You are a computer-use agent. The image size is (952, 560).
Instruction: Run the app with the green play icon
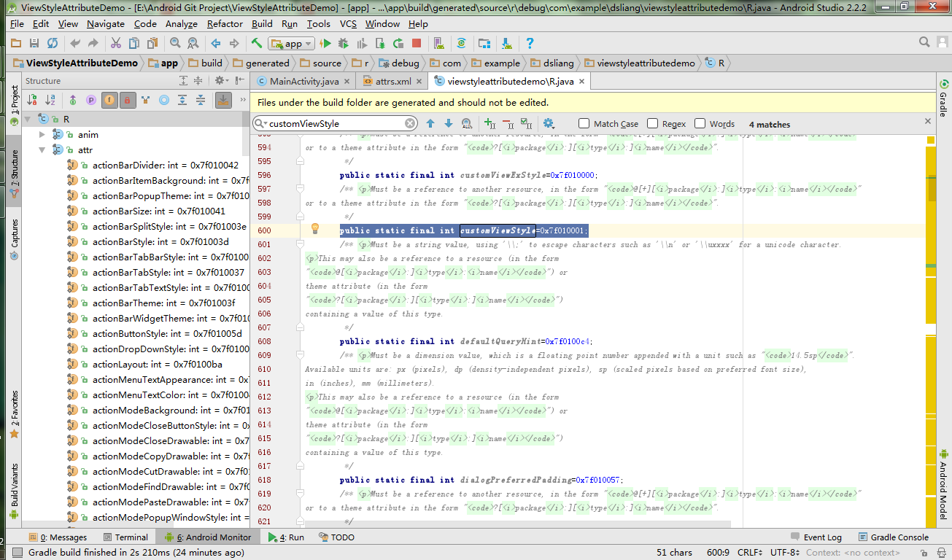click(326, 44)
